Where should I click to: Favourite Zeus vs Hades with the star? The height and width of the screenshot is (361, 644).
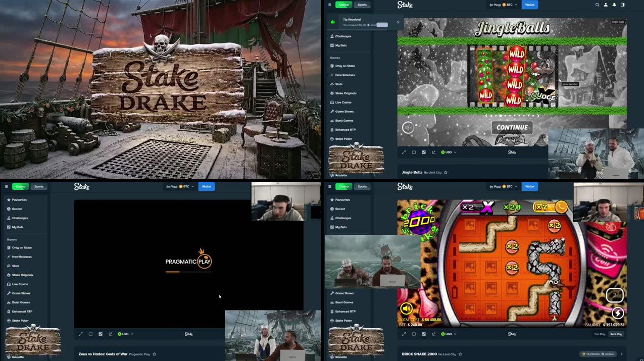[154, 354]
